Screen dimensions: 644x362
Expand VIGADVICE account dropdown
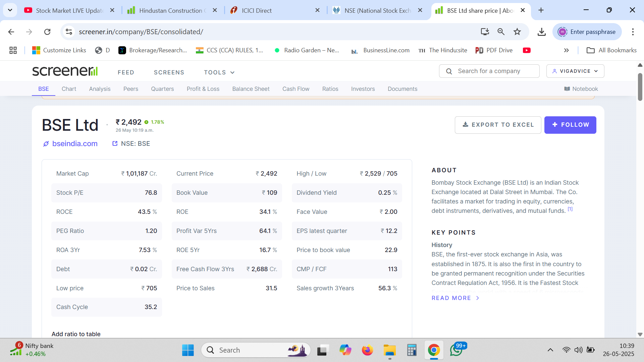(575, 71)
